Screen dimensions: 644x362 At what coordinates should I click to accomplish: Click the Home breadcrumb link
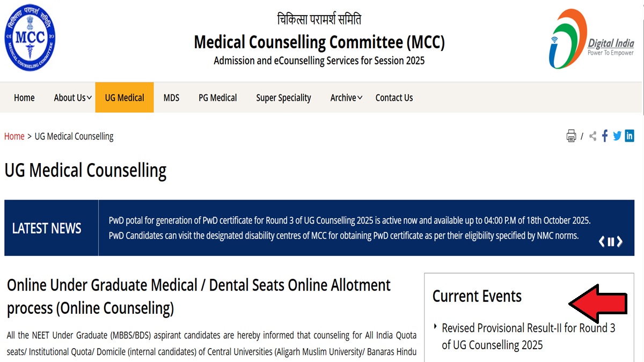(14, 136)
